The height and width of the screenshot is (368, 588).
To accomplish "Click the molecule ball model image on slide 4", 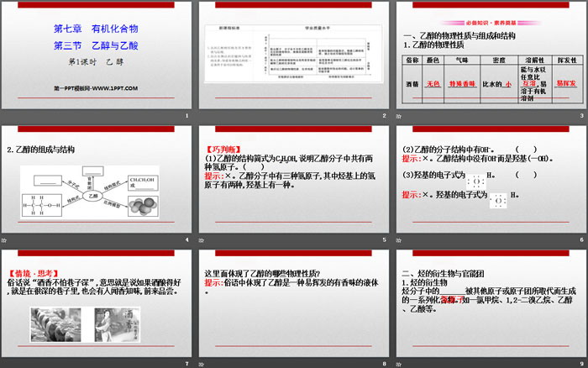I will (143, 207).
